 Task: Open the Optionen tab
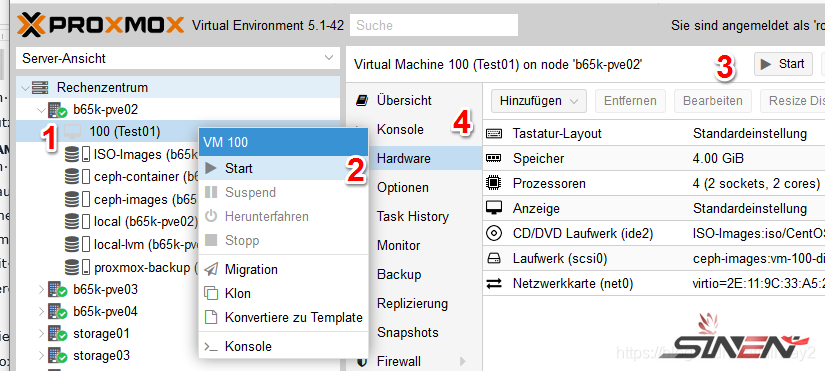[x=414, y=187]
